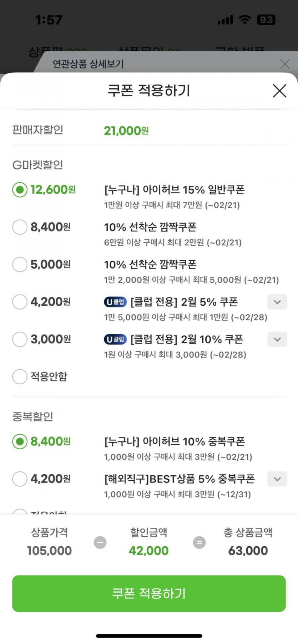Click the minus icon beside 상품가격
Screen dimensions: 298x644
(x=100, y=542)
